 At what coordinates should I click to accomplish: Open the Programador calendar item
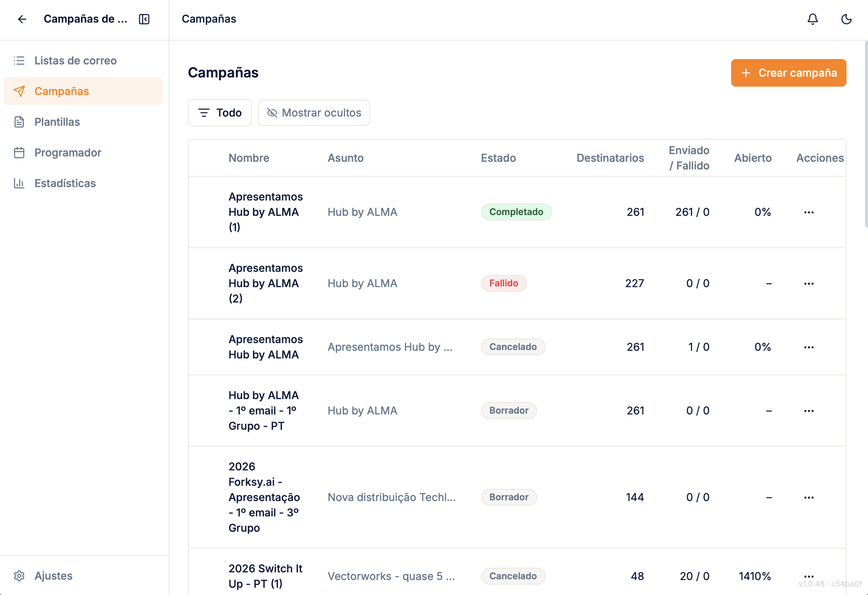(x=67, y=153)
